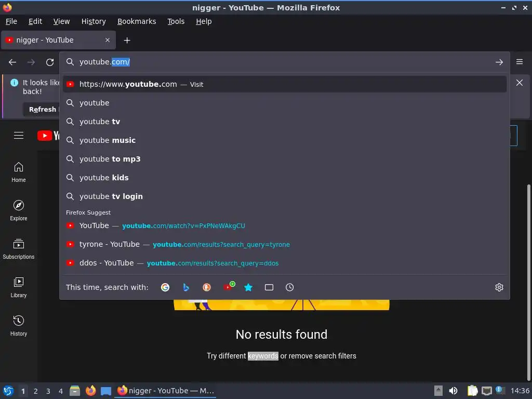Click the 14:36 clock in the taskbar
The width and height of the screenshot is (532, 399).
[x=520, y=391]
